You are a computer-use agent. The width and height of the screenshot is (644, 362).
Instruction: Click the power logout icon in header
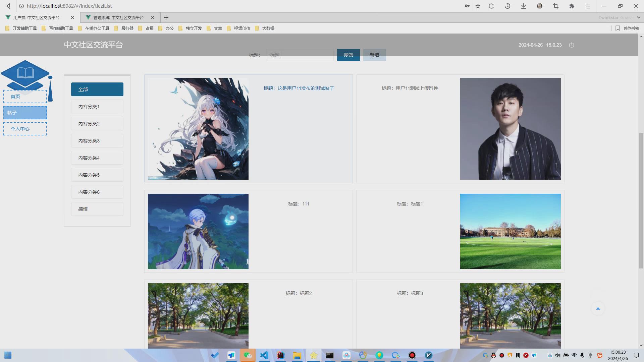[572, 45]
